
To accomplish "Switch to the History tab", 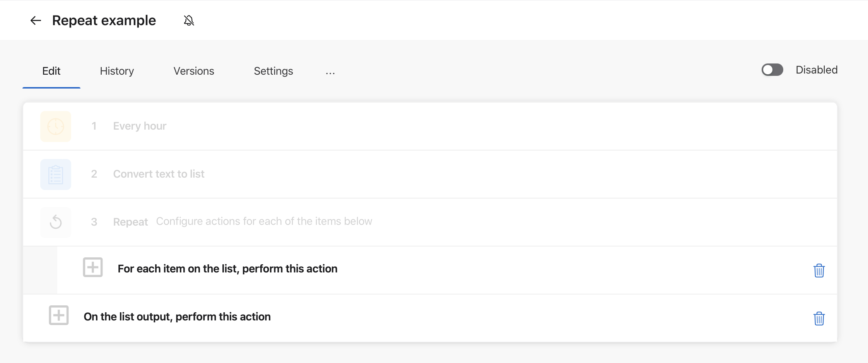I will coord(116,71).
